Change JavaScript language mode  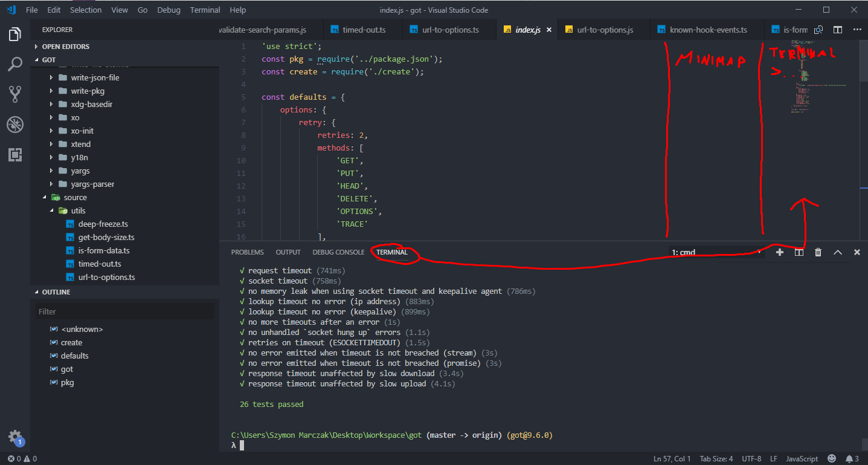[802, 458]
